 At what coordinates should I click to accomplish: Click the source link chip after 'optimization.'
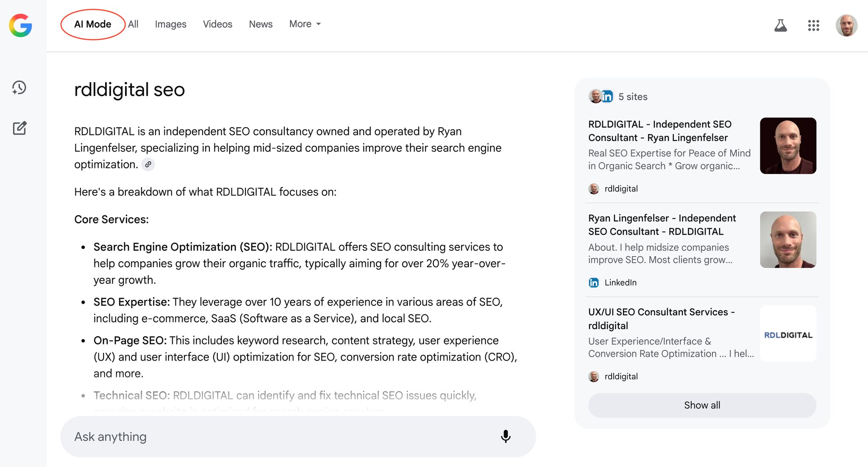point(148,165)
